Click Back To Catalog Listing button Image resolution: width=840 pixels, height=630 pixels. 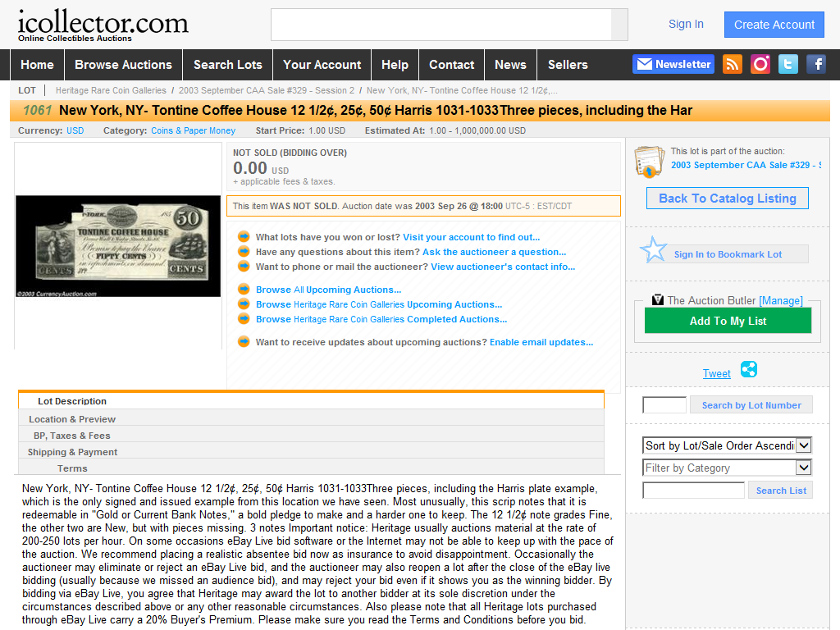(x=728, y=199)
